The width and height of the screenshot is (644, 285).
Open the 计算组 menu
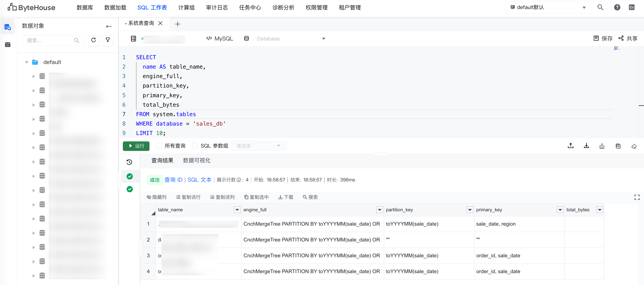(x=186, y=7)
